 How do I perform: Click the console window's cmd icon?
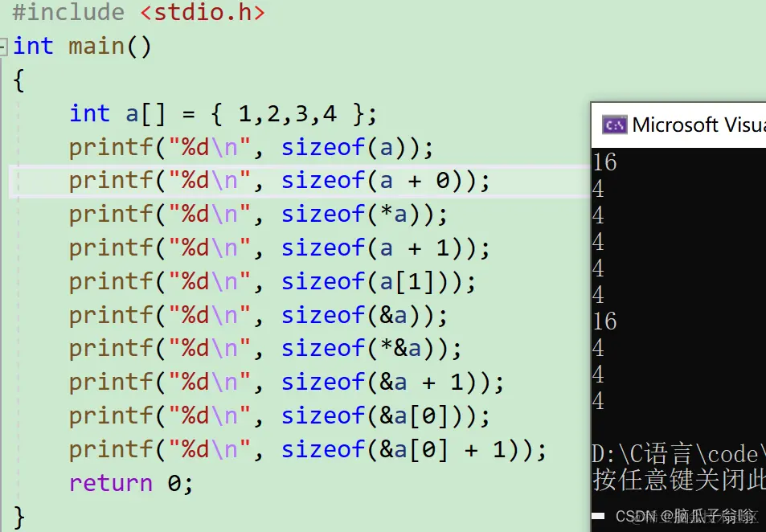point(614,125)
